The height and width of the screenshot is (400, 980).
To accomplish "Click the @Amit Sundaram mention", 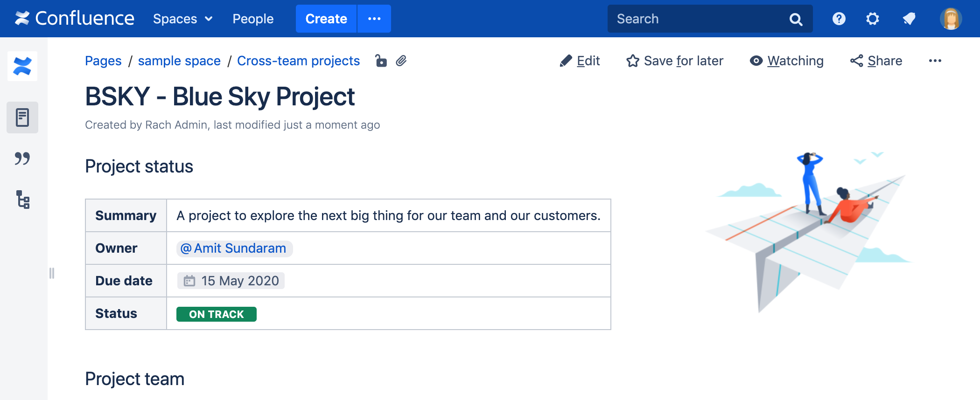I will pos(234,248).
